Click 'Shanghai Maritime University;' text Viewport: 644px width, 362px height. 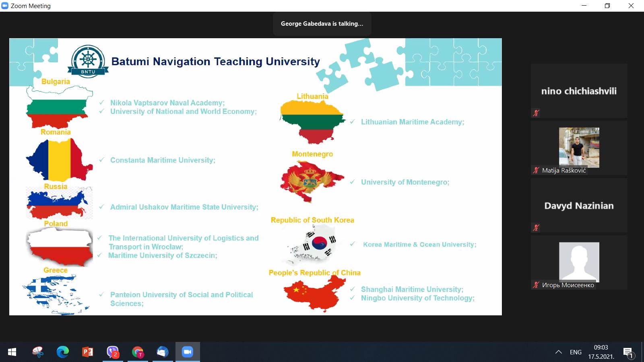412,290
